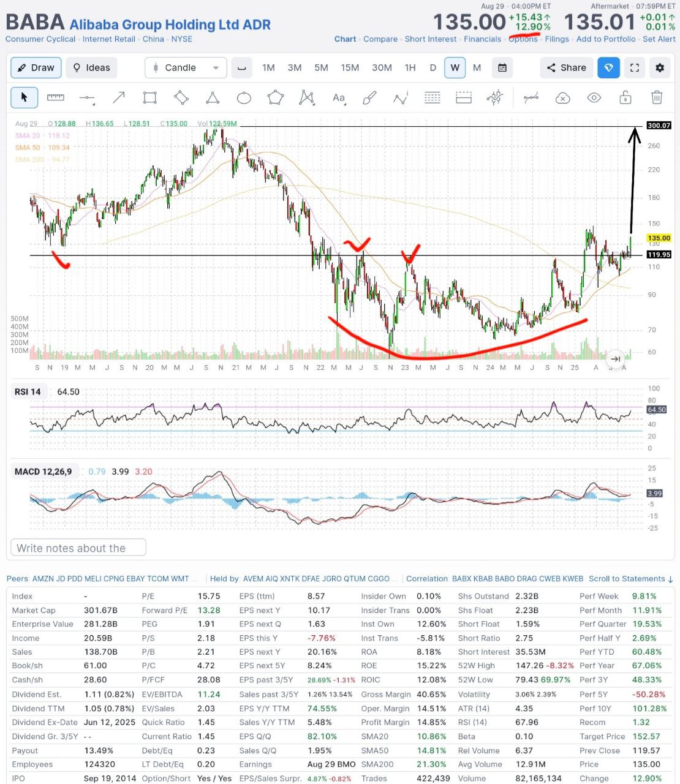Click the Earnings date Aug 29 BMO
Image resolution: width=680 pixels, height=784 pixels.
point(331,764)
